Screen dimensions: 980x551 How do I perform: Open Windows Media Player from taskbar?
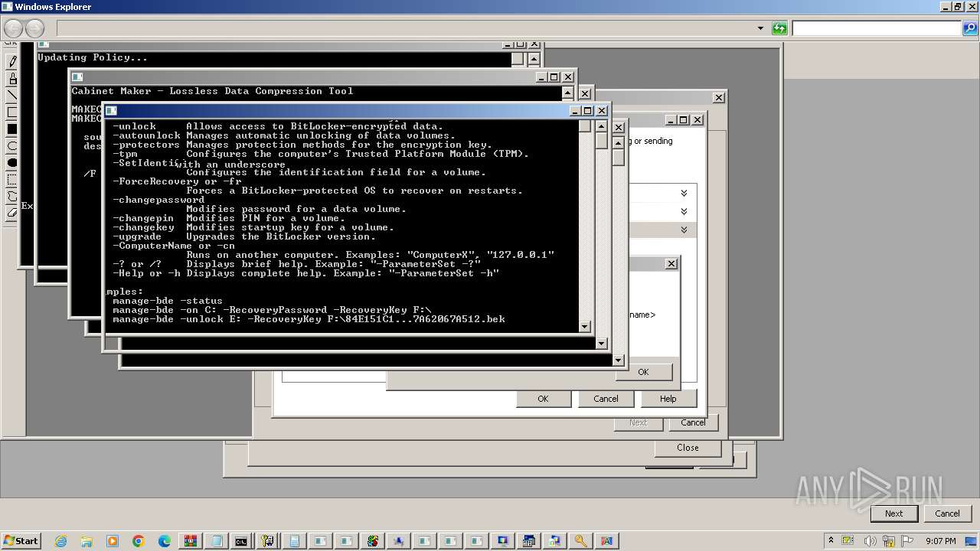[x=113, y=540]
